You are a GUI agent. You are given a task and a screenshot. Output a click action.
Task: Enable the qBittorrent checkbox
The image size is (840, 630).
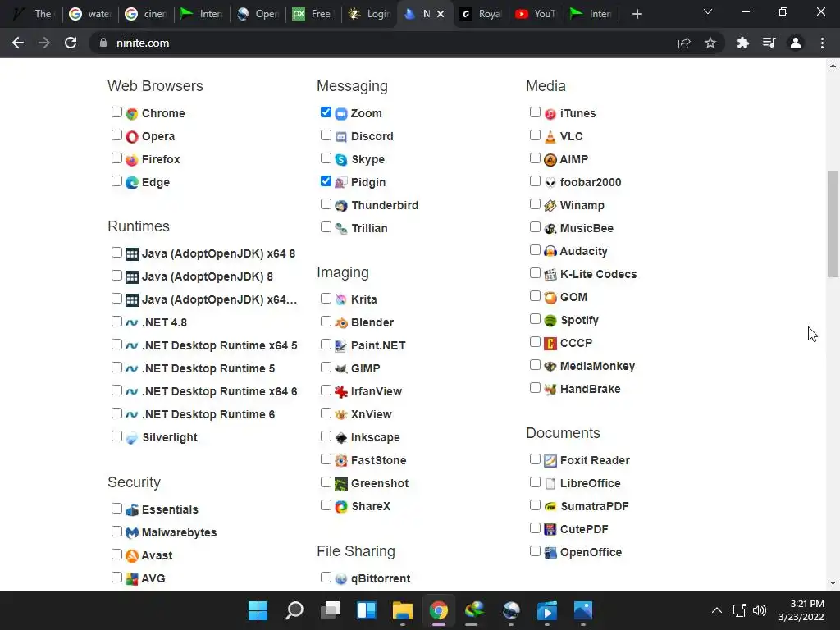[326, 577]
